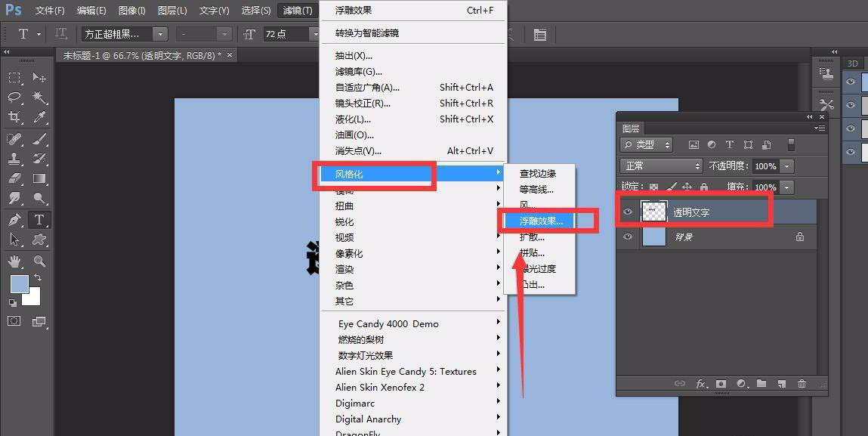Image resolution: width=868 pixels, height=436 pixels.
Task: Lock all for the layer
Action: point(704,187)
